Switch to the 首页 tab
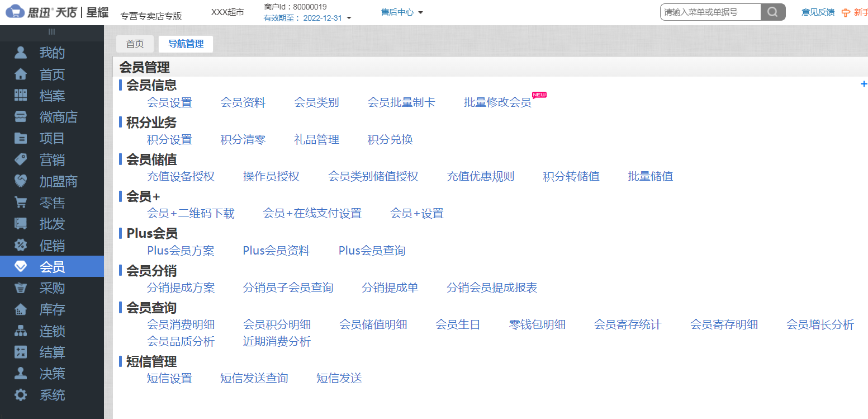 click(x=135, y=44)
